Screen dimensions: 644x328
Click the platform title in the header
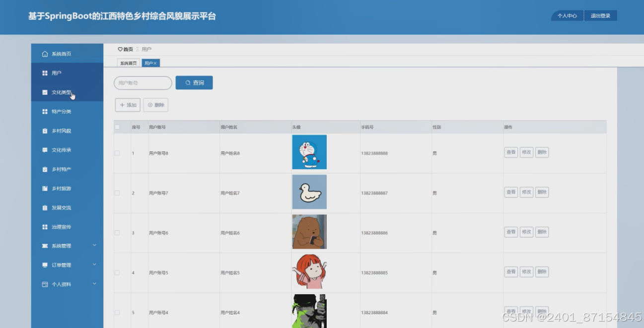click(122, 16)
